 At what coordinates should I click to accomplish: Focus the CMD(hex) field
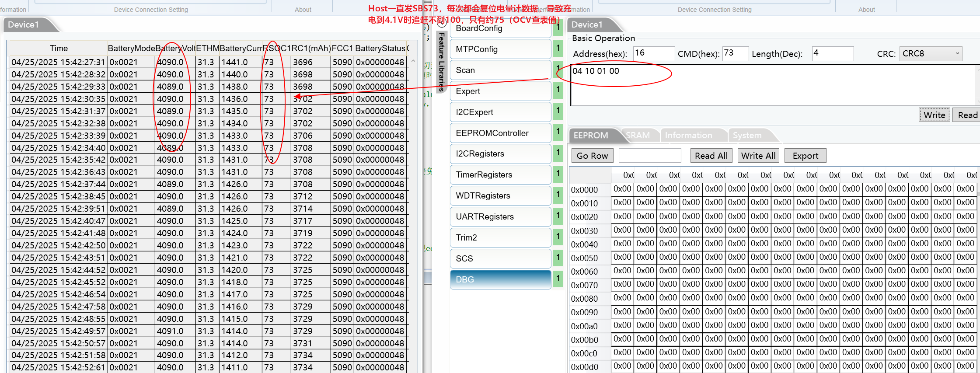735,53
